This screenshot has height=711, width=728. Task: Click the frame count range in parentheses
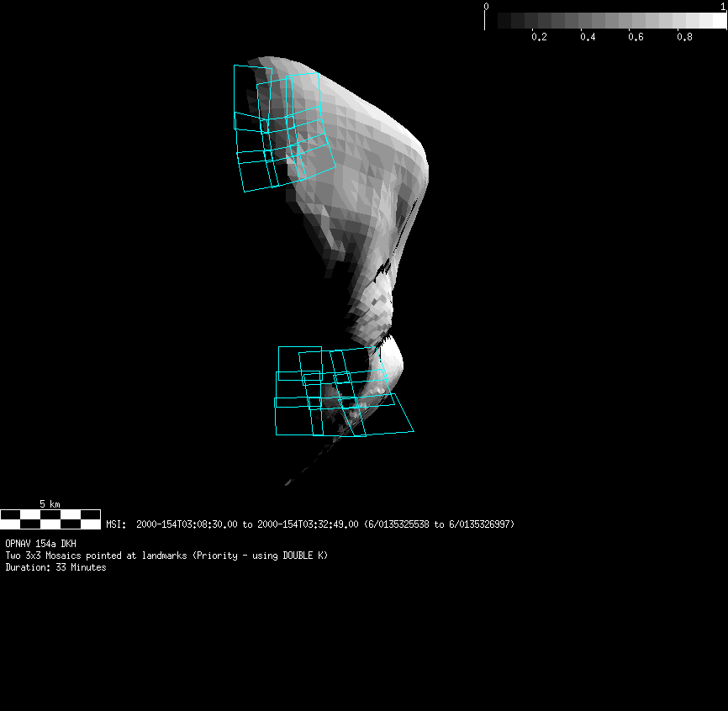pos(439,524)
